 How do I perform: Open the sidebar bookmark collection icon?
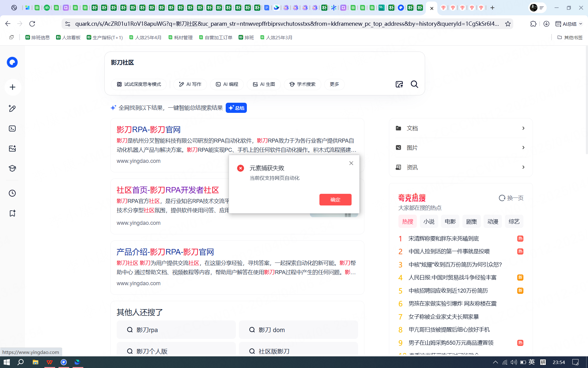pos(12,213)
